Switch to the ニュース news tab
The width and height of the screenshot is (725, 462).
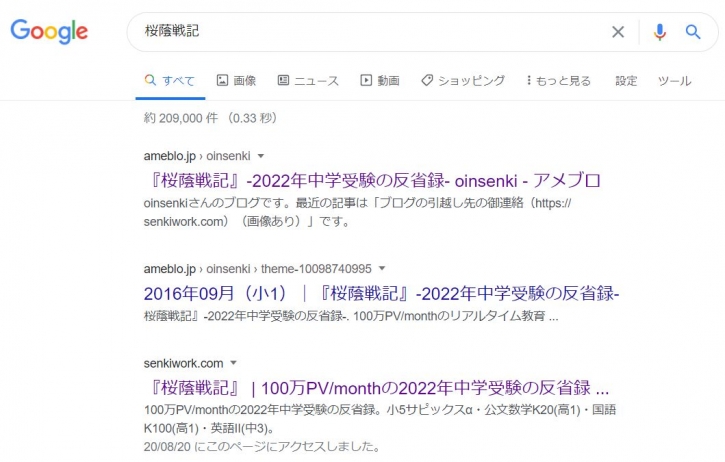click(x=308, y=81)
